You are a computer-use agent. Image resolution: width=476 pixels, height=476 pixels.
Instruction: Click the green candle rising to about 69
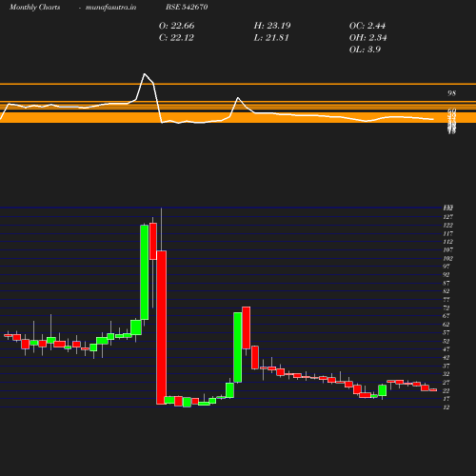coord(238,347)
